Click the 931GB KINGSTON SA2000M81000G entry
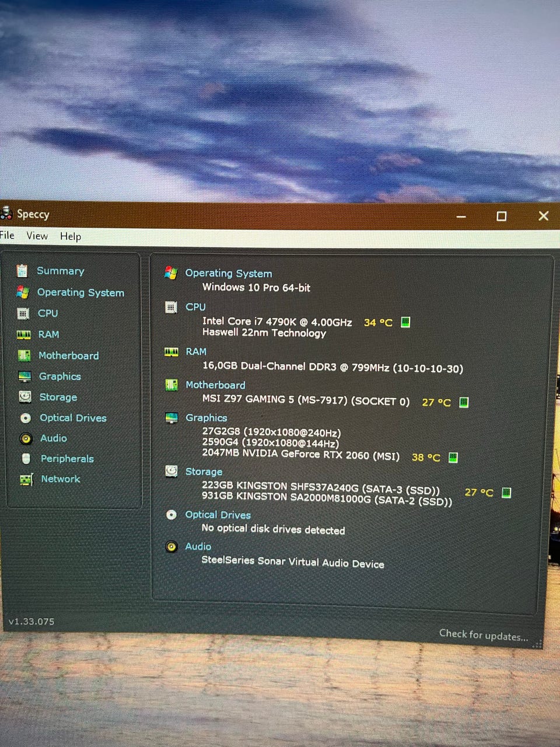The width and height of the screenshot is (560, 747). (x=327, y=498)
